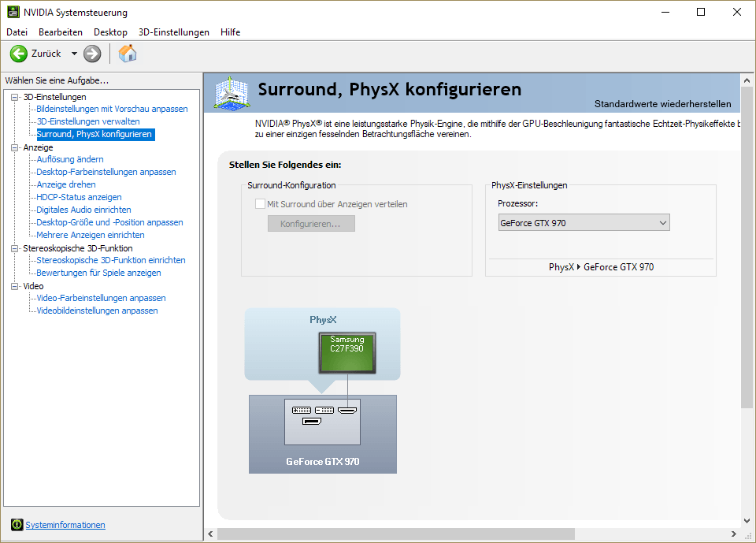Click the second DVI connector icon on GPU
Screen dimensions: 756x543
point(324,411)
